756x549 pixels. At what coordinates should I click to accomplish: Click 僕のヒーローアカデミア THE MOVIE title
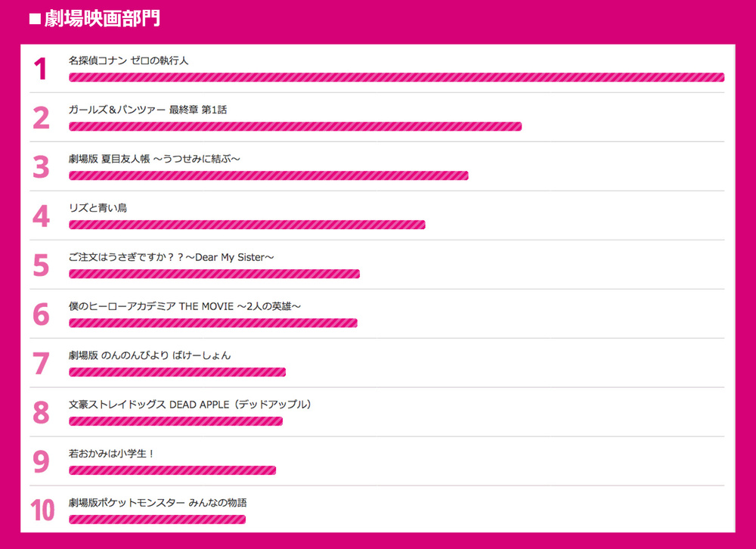coord(184,306)
